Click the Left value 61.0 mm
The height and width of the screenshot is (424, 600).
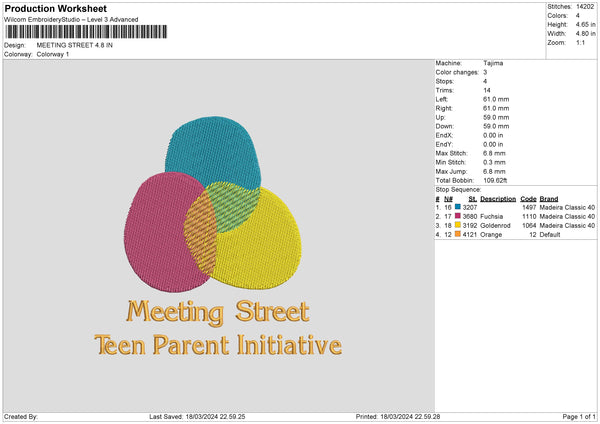click(496, 99)
